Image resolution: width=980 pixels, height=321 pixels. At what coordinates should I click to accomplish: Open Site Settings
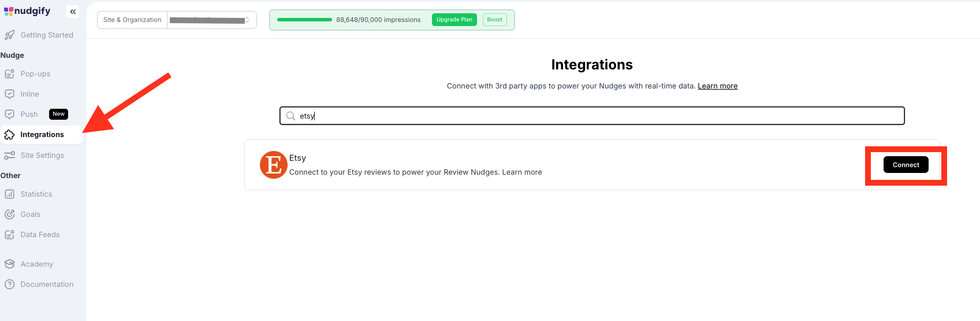click(x=42, y=156)
